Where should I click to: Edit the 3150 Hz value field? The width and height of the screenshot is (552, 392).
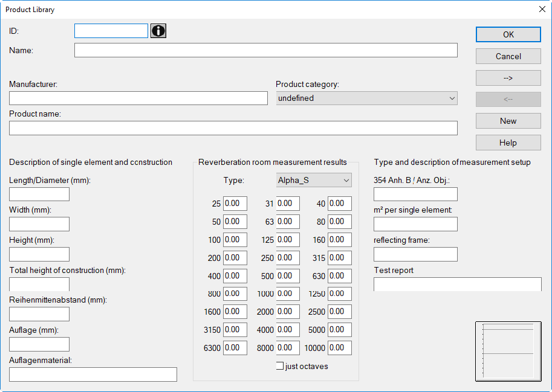click(x=235, y=330)
